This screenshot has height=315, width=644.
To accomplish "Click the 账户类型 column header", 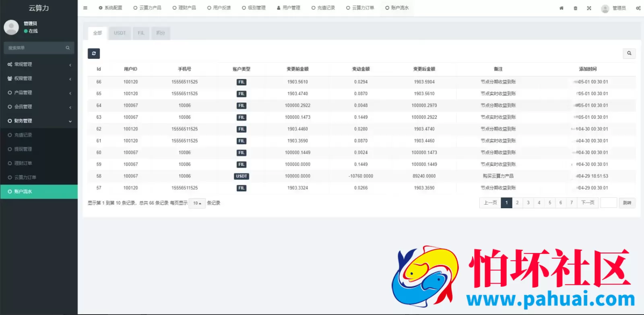I will point(242,69).
